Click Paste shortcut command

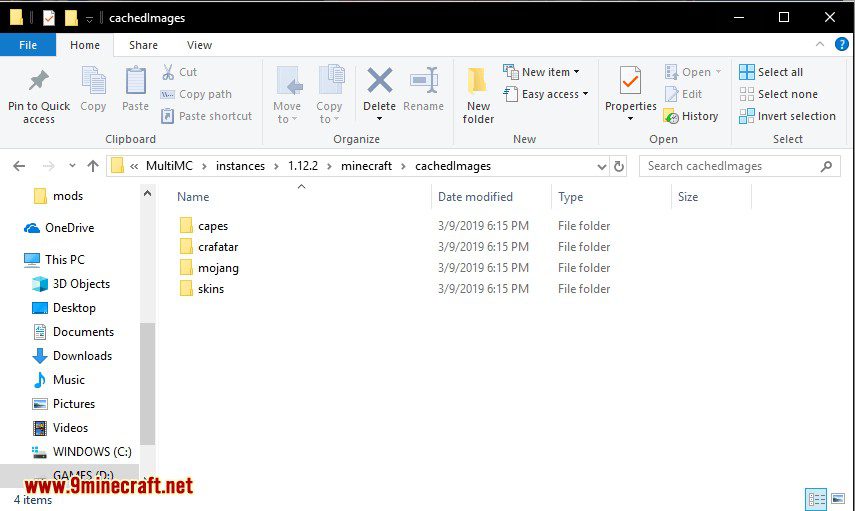(207, 116)
